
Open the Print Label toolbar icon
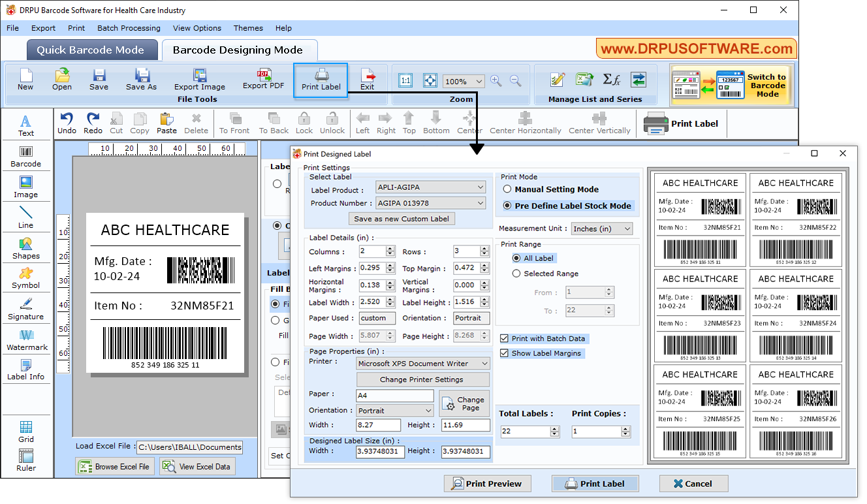(x=320, y=78)
